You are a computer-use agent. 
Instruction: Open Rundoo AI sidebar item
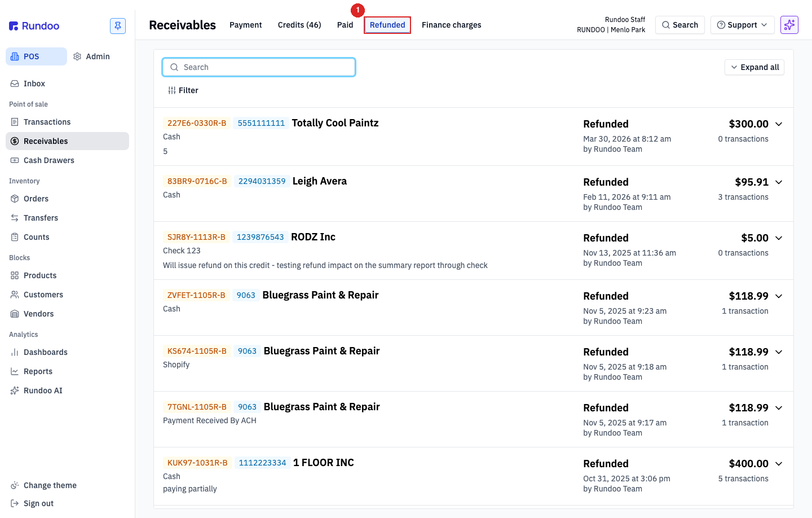coord(43,390)
